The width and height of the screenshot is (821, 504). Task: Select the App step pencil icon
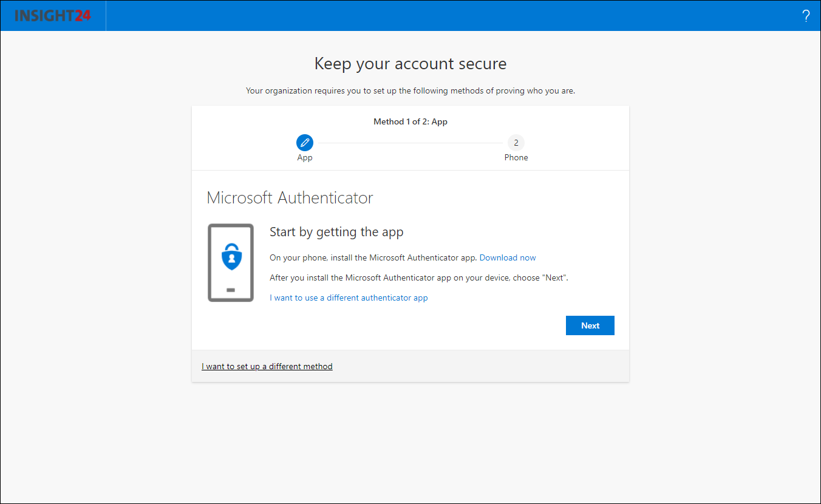[x=305, y=143]
